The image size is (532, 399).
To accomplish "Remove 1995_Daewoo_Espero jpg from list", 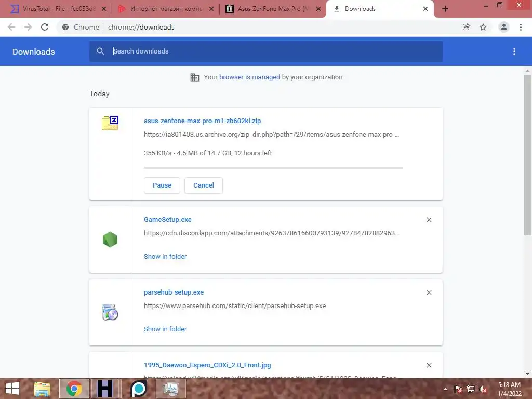I will pyautogui.click(x=429, y=365).
